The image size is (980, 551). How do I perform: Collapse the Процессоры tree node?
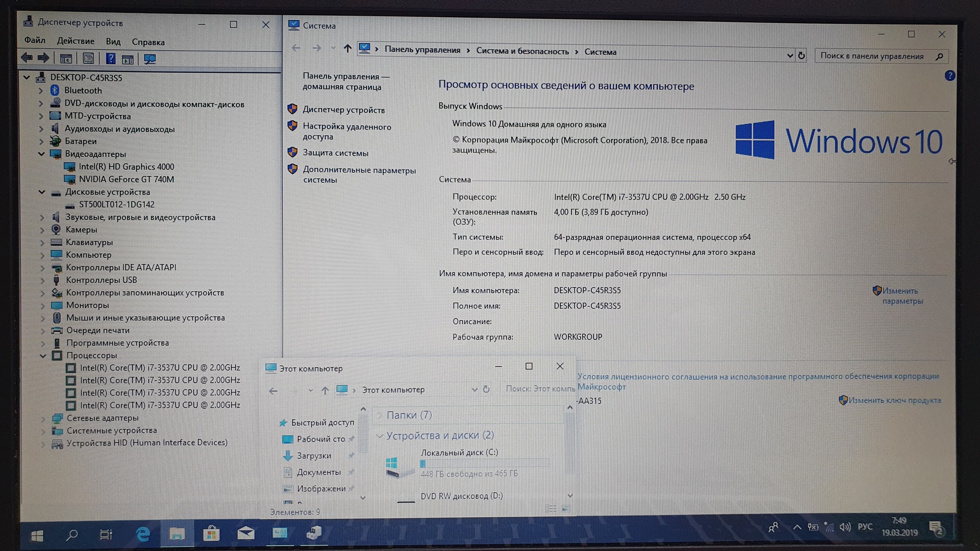click(43, 355)
